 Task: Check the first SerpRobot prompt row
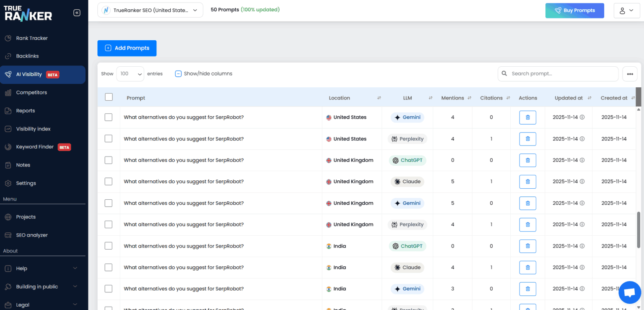point(109,117)
